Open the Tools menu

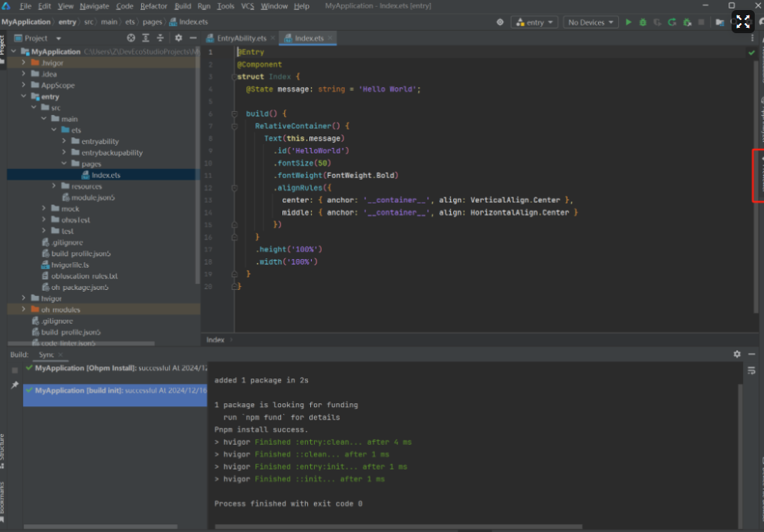[x=225, y=6]
